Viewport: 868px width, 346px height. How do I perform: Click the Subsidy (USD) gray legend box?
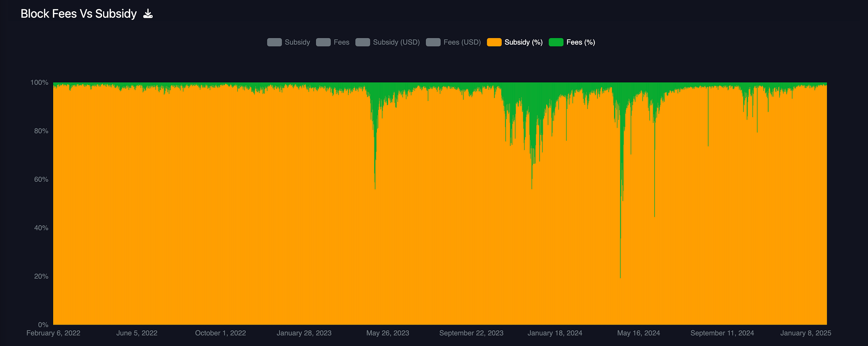coord(363,42)
